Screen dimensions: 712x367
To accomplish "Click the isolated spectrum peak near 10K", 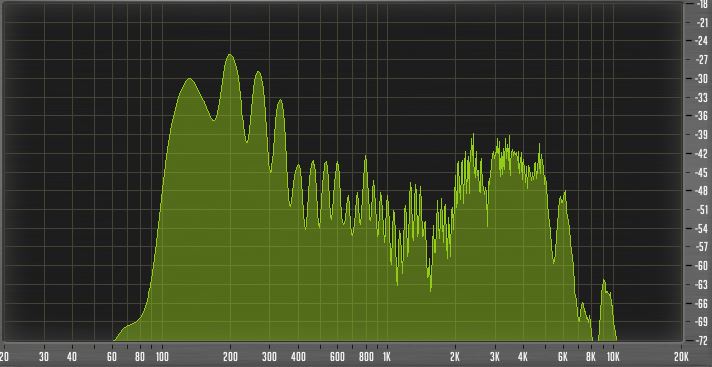I will click(604, 282).
